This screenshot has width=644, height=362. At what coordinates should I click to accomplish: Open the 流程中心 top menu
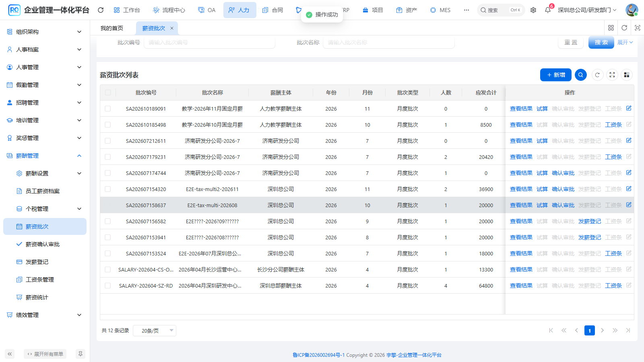pyautogui.click(x=169, y=10)
